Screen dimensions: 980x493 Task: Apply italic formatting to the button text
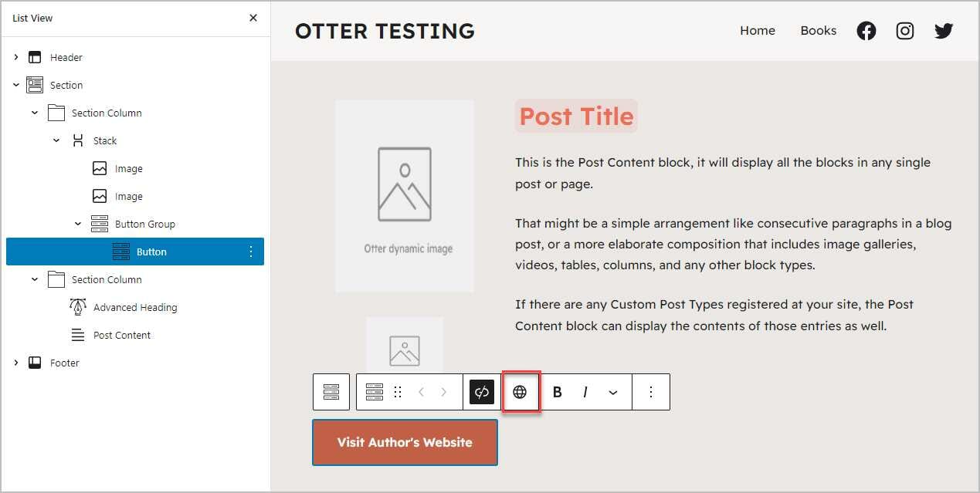point(585,392)
